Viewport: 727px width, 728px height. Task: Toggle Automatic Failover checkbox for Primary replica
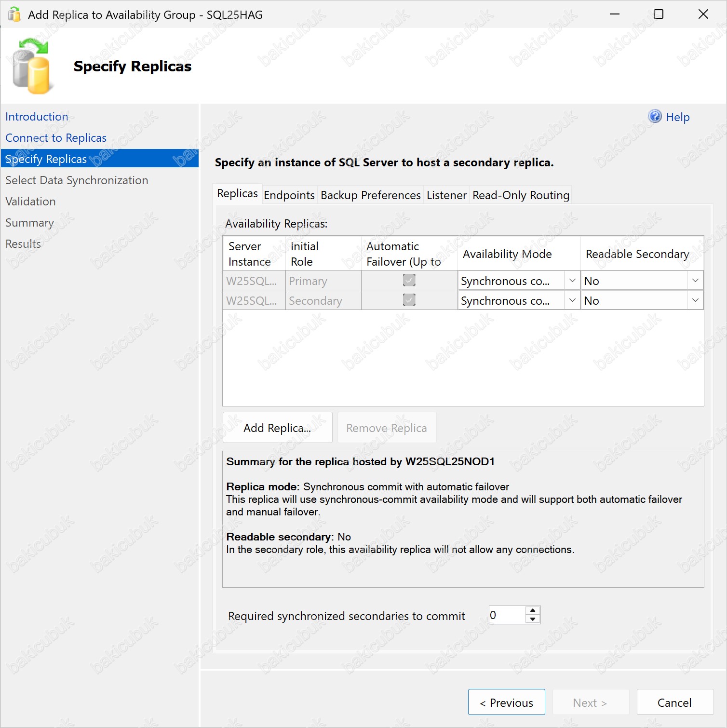[409, 280]
